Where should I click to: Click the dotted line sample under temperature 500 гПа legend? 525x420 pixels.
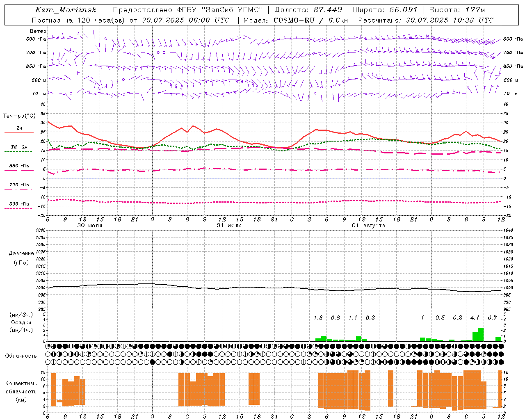[18, 209]
